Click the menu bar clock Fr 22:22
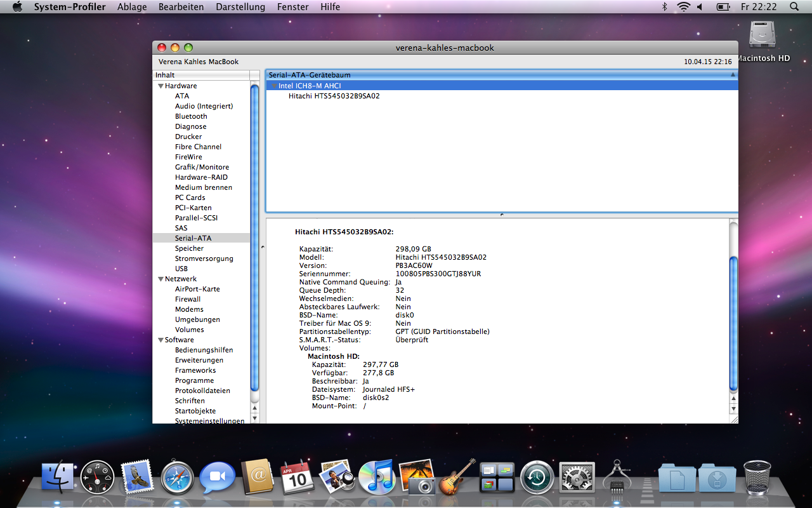The width and height of the screenshot is (812, 508). pos(759,6)
